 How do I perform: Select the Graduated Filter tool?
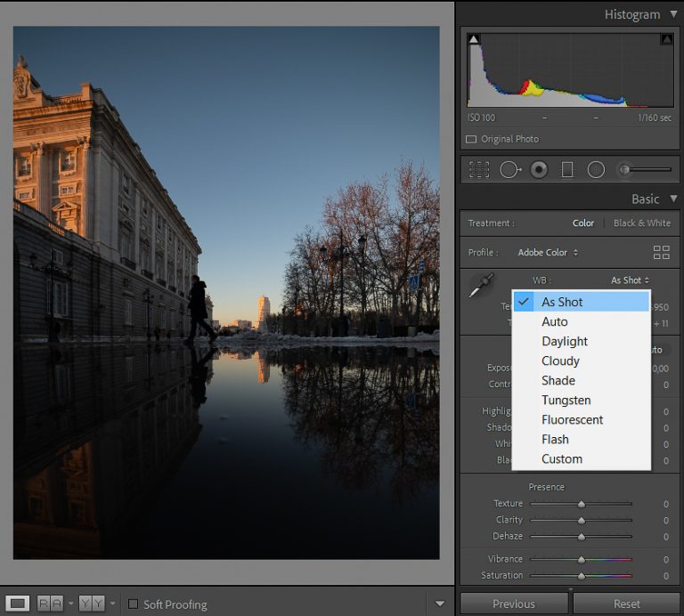coord(567,170)
